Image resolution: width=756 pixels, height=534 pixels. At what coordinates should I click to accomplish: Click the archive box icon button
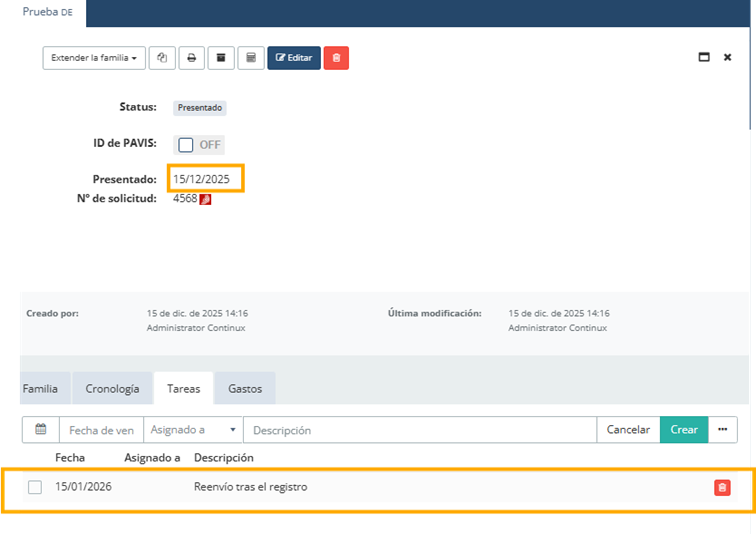[x=221, y=58]
